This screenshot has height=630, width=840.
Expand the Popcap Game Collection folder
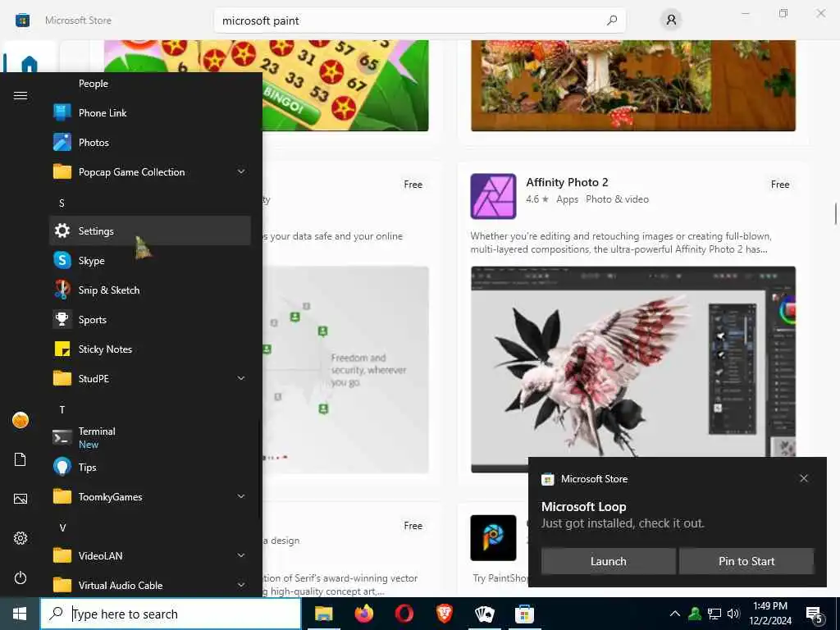click(x=149, y=172)
